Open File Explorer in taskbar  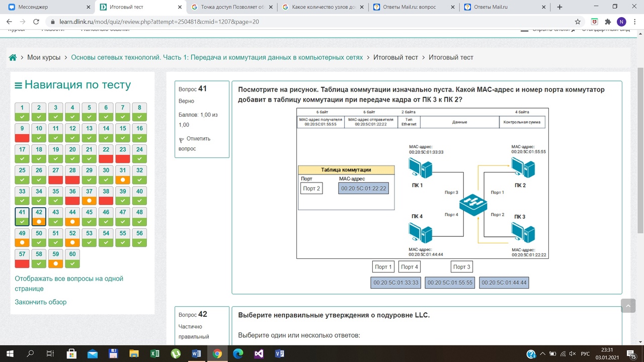[134, 353]
